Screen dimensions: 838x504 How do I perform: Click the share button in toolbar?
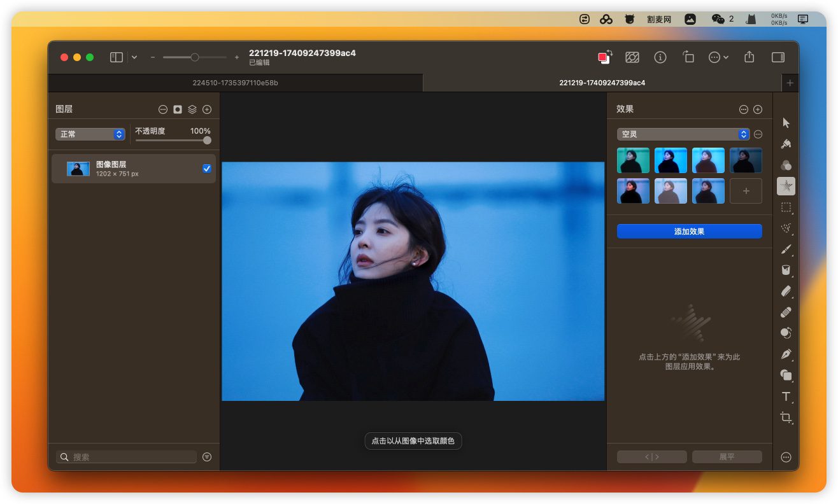[749, 57]
